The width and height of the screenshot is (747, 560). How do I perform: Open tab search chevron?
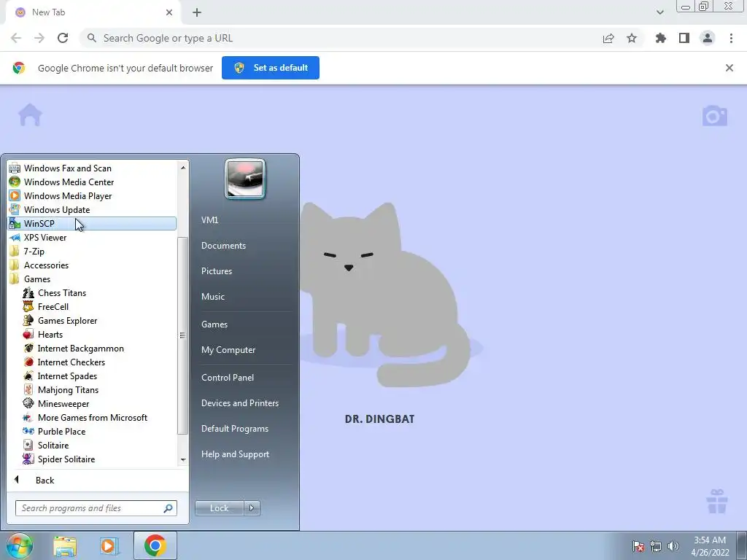(659, 12)
